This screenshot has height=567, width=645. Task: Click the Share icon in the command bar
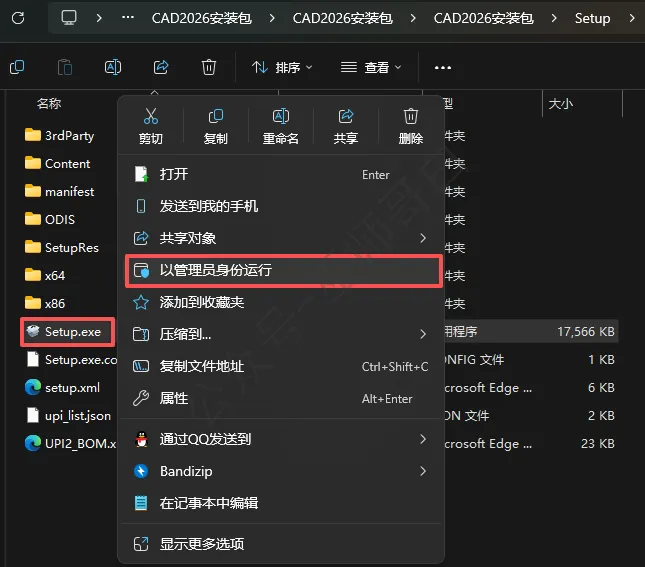tap(161, 67)
